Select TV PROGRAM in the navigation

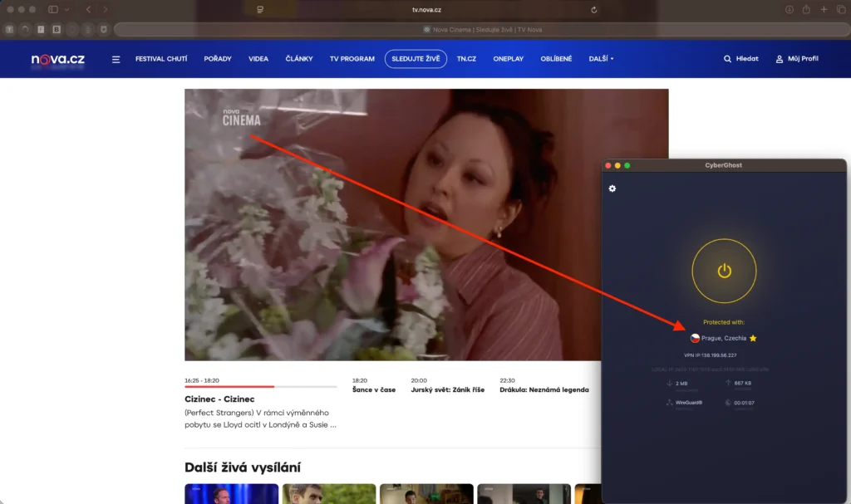352,58
